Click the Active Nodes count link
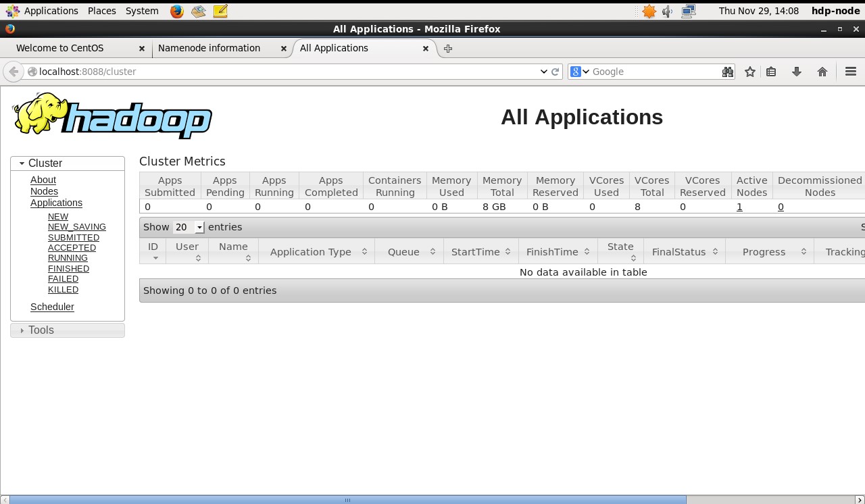The width and height of the screenshot is (865, 504). pyautogui.click(x=739, y=207)
